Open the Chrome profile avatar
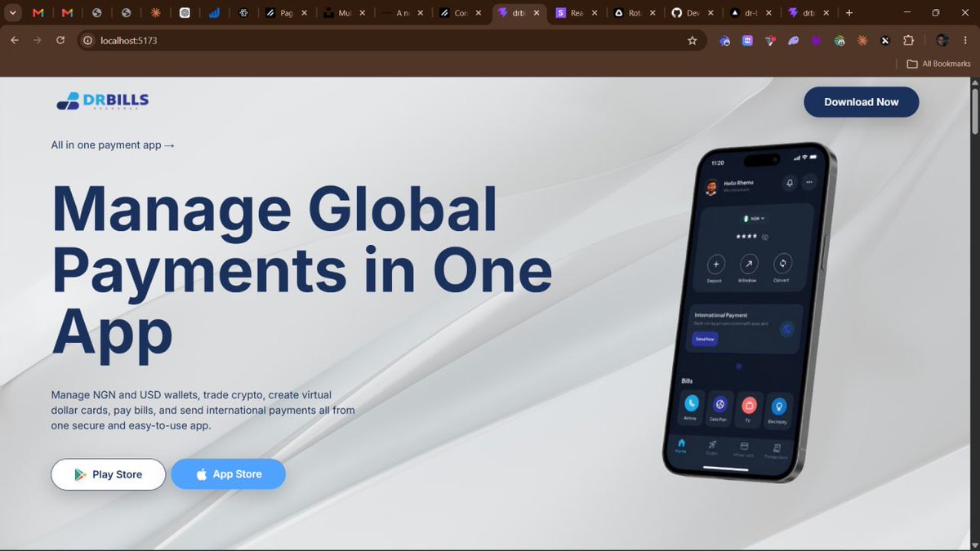The image size is (980, 551). pos(942,40)
